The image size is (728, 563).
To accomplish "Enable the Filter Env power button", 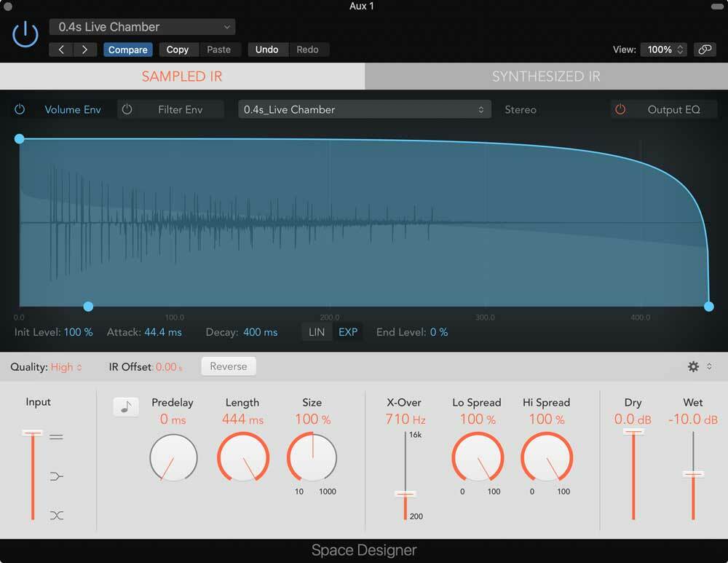I will (x=127, y=109).
